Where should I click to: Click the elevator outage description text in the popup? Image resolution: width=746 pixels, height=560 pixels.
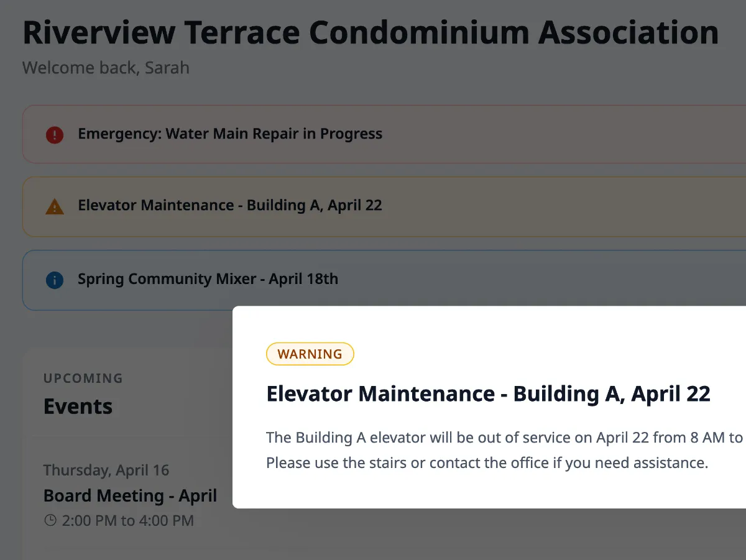pos(497,449)
